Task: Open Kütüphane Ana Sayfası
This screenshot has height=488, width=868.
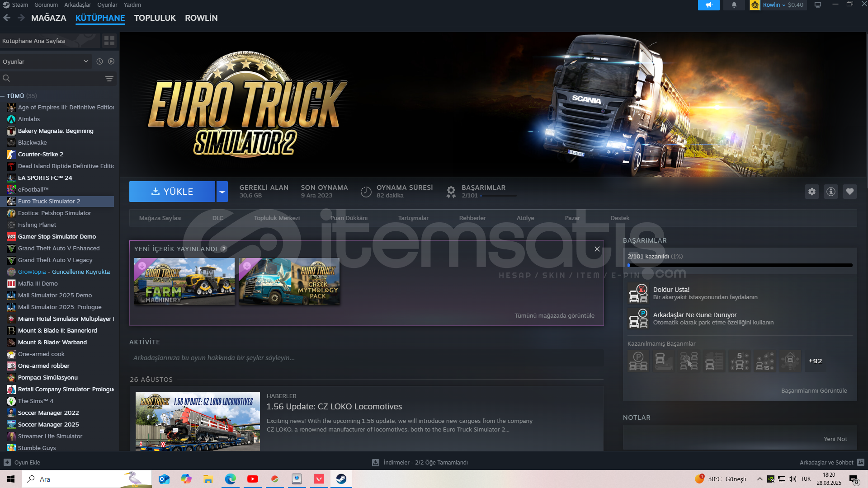Action: tap(50, 41)
